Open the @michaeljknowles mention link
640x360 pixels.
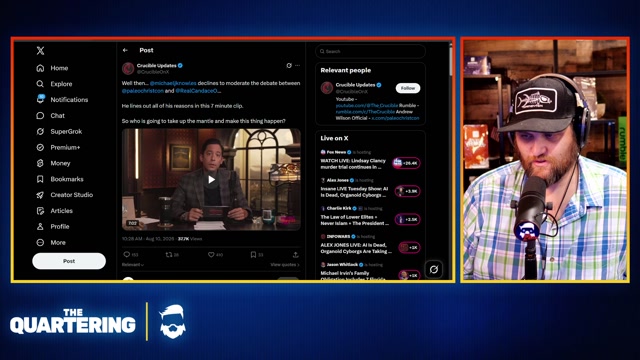[173, 83]
